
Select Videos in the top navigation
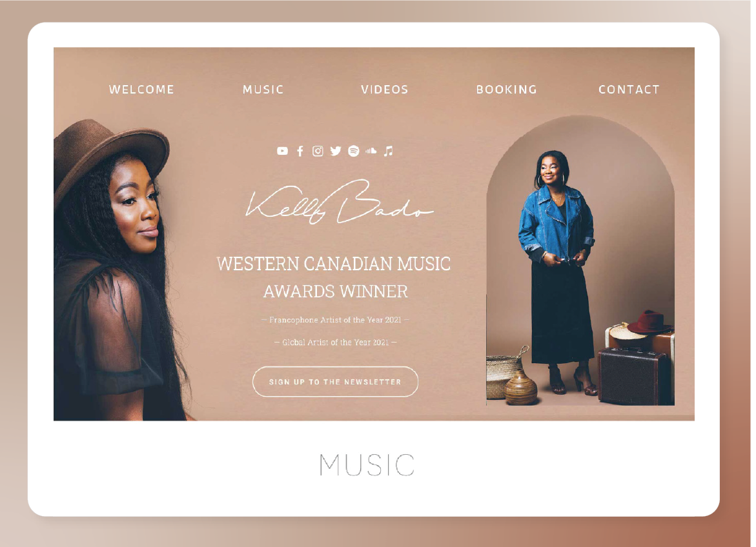click(x=385, y=89)
